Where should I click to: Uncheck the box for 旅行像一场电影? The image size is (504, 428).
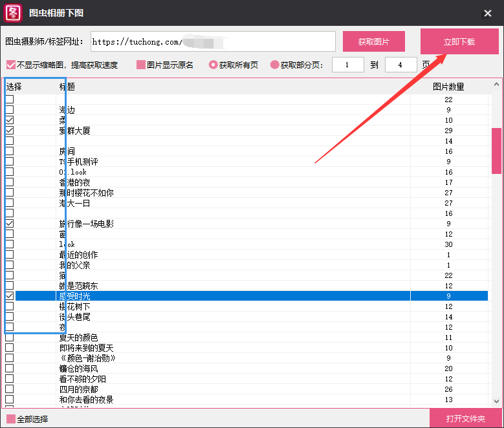click(10, 223)
